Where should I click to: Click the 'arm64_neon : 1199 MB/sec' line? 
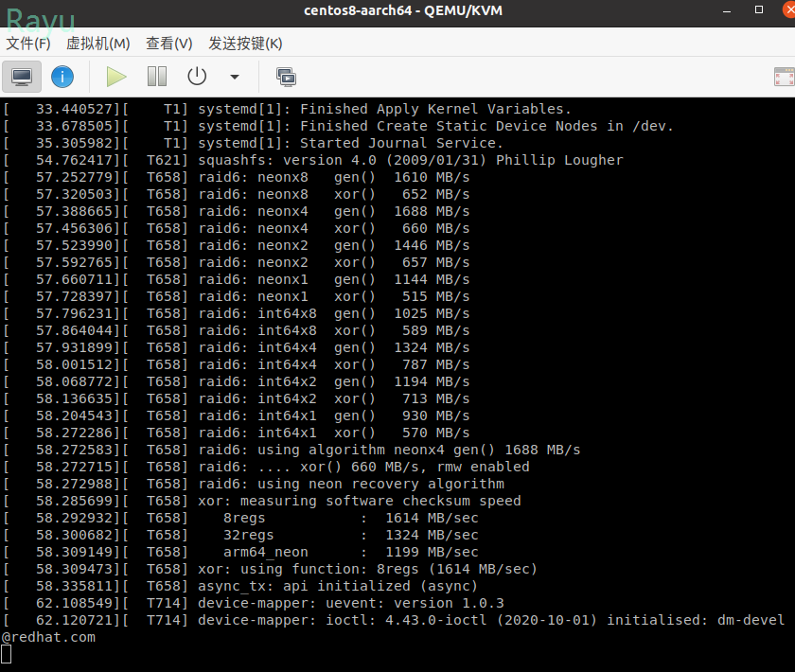coord(240,553)
